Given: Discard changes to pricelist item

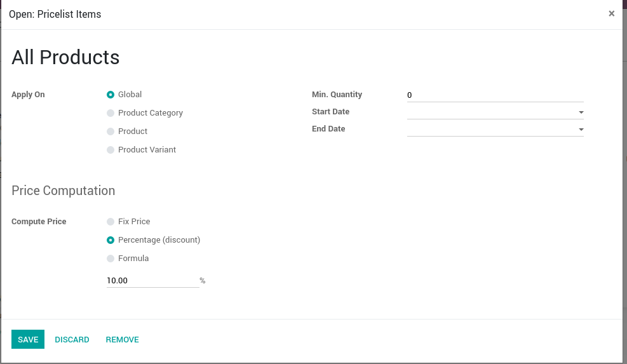Looking at the screenshot, I should (x=72, y=339).
